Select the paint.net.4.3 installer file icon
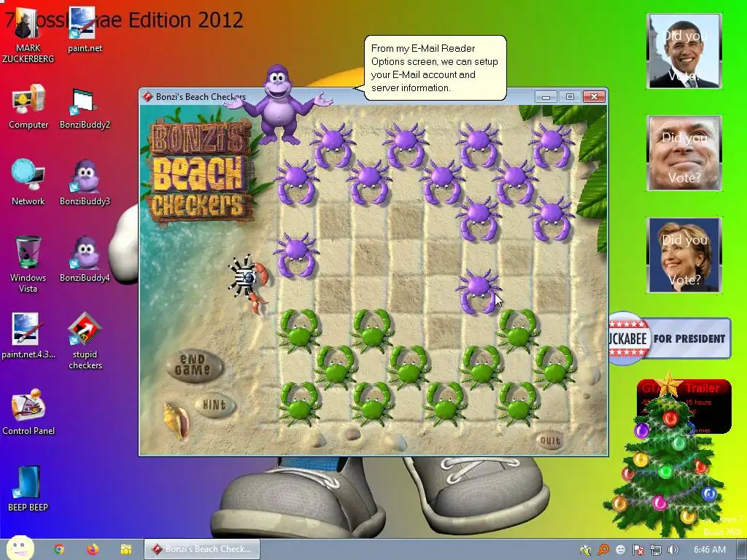This screenshot has width=747, height=560. pyautogui.click(x=28, y=335)
